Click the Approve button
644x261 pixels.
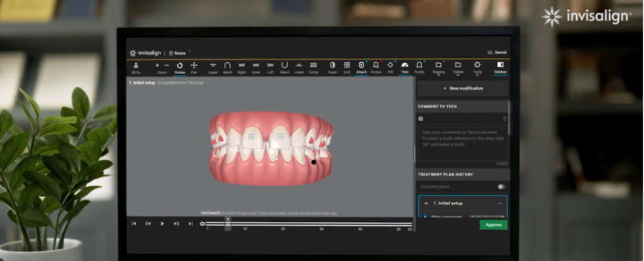click(x=493, y=225)
